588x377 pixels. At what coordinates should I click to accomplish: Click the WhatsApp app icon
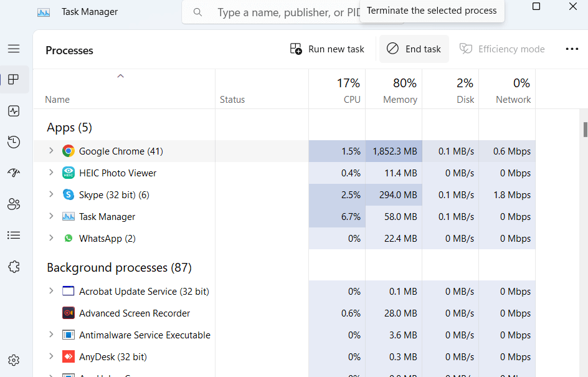tap(69, 239)
